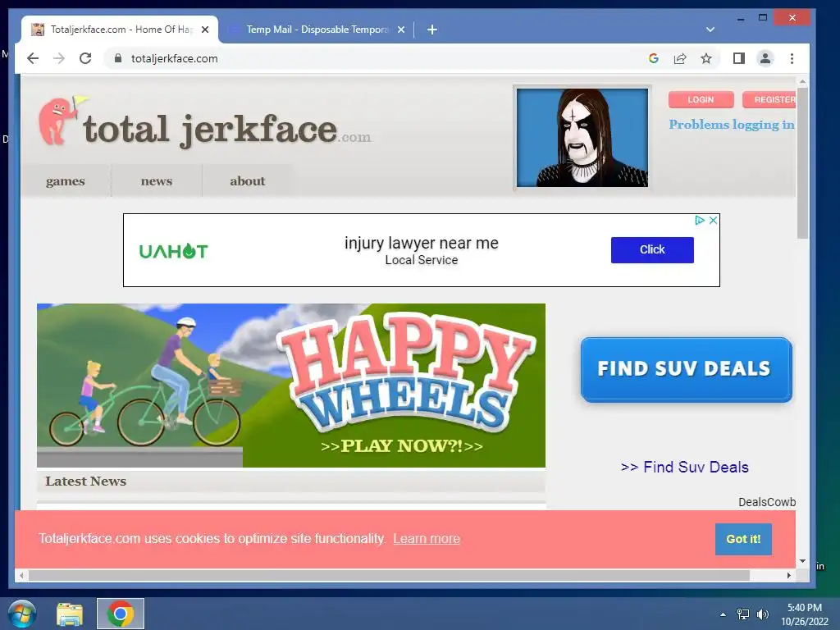Click the browser forward arrow

coord(59,58)
